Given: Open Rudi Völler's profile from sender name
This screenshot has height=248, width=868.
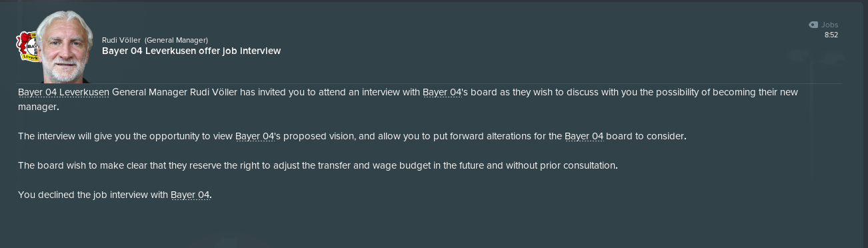Looking at the screenshot, I should pos(121,40).
